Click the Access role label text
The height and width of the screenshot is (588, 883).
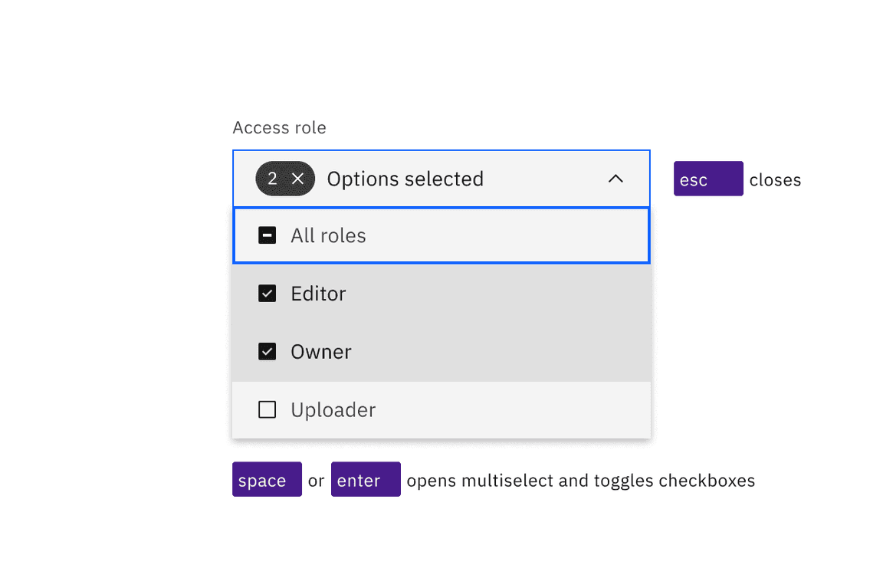[x=279, y=127]
